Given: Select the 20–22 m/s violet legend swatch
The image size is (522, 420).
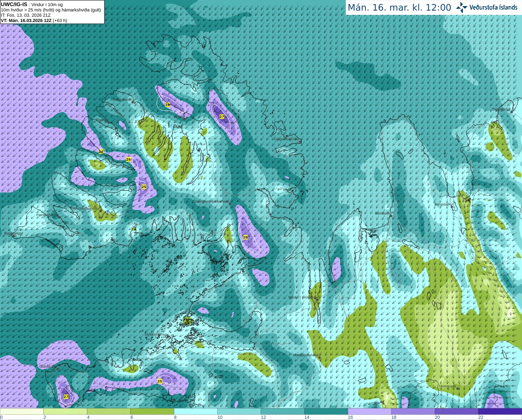Looking at the screenshot, I should [x=457, y=411].
